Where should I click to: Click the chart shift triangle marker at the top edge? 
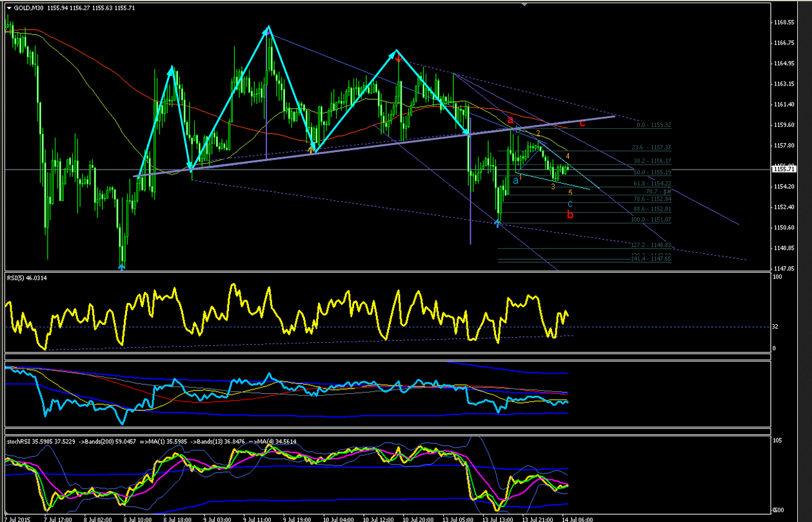tap(526, 5)
